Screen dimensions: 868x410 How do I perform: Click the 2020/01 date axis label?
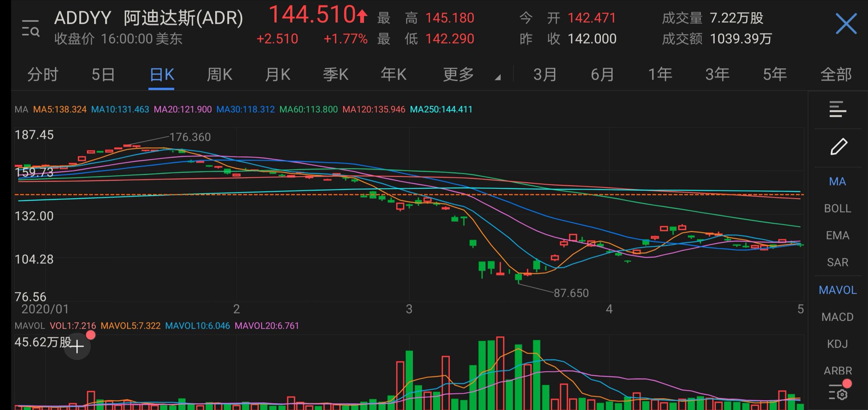[x=45, y=309]
